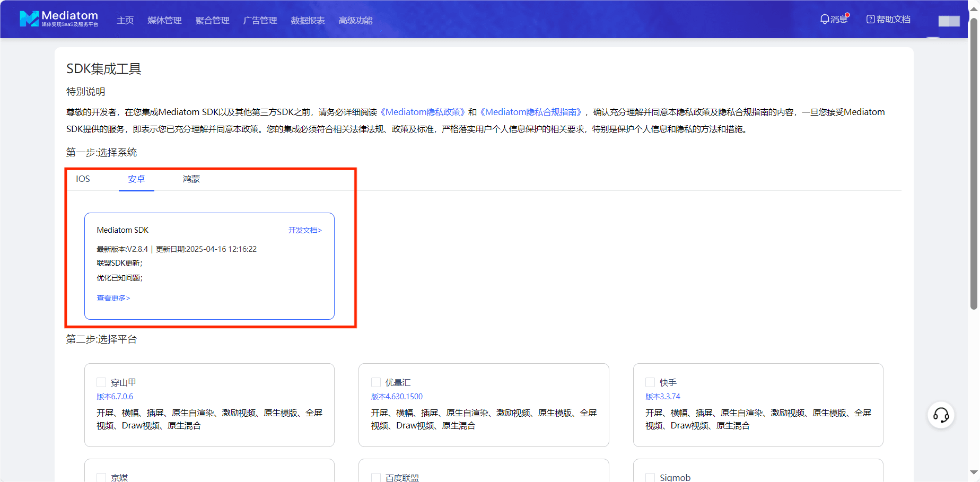Select the 优量汇 platform checkbox

tap(376, 382)
